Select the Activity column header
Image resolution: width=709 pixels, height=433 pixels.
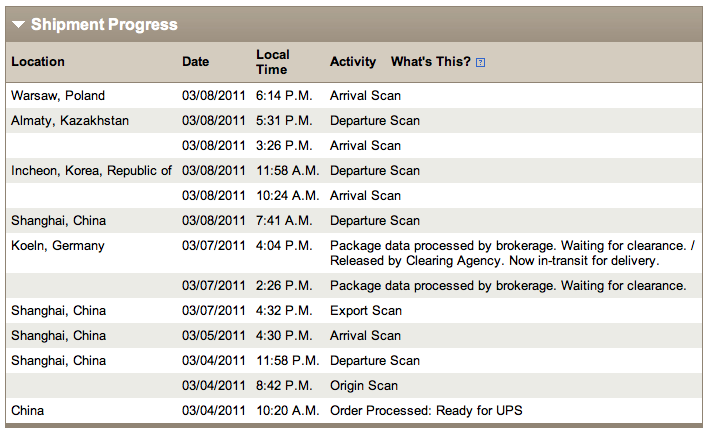click(x=353, y=61)
